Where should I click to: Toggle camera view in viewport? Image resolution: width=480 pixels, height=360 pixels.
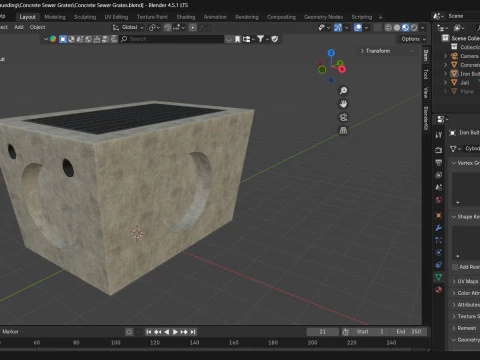(x=343, y=117)
